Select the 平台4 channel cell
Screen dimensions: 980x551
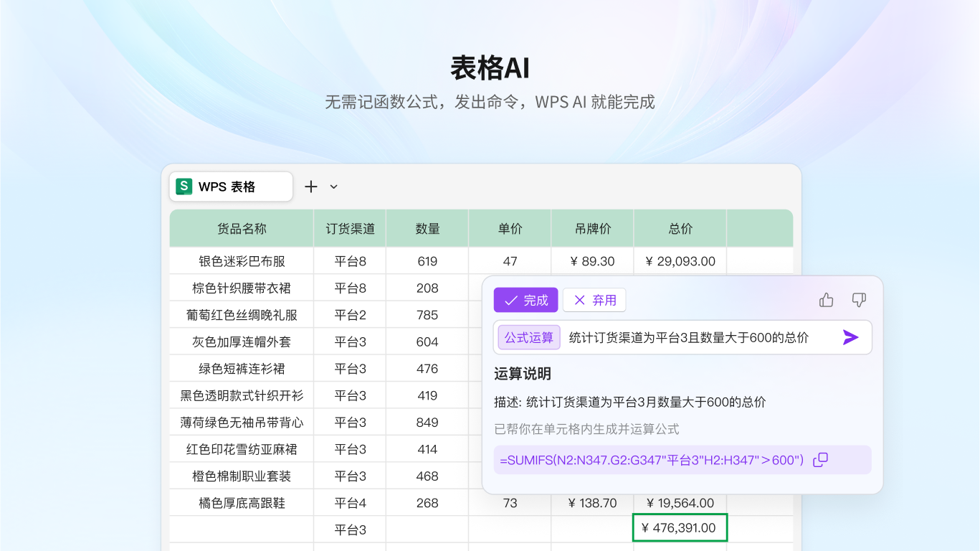click(350, 503)
